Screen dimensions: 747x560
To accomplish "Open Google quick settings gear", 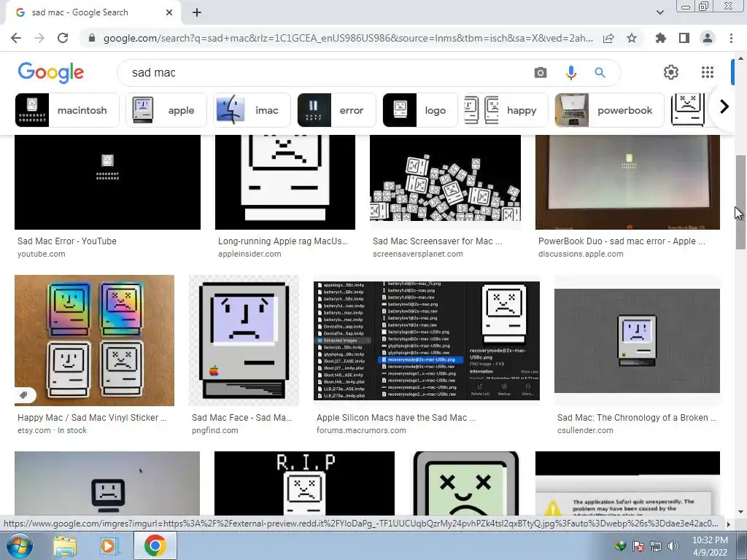I will pyautogui.click(x=671, y=72).
